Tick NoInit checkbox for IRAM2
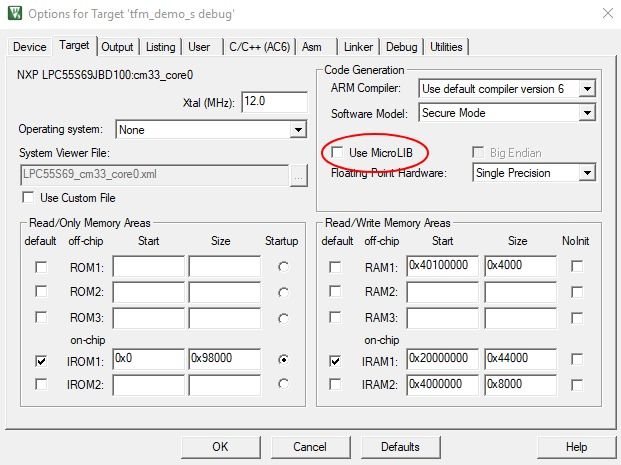 point(577,385)
